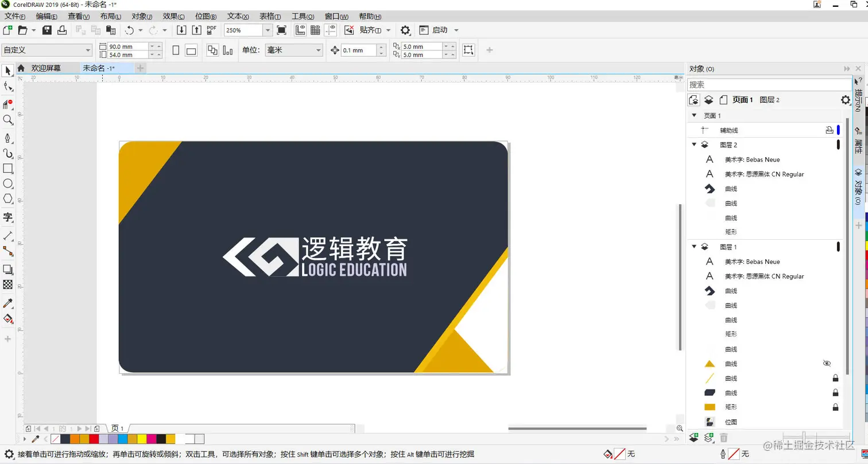Toggle the grid display

pyautogui.click(x=315, y=30)
